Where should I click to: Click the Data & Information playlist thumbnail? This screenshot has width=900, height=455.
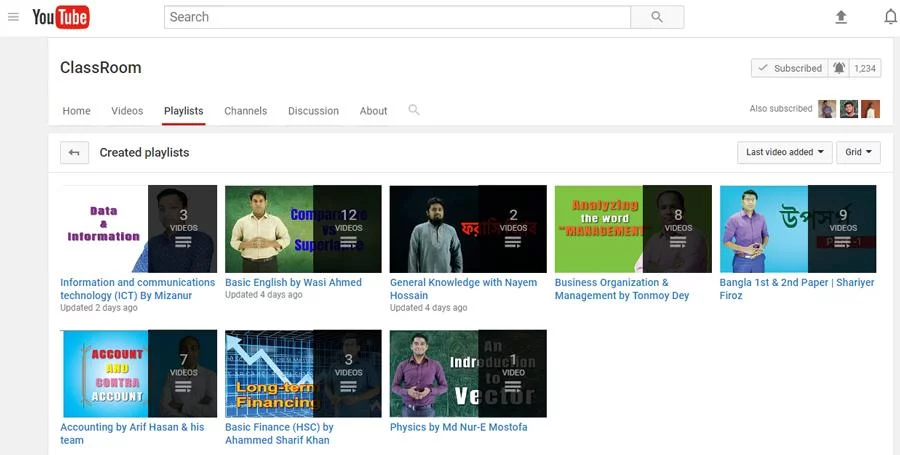coord(138,229)
